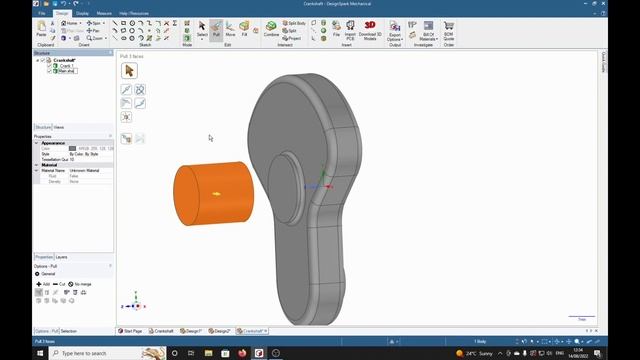Click the Select arrow tool guide in viewport
This screenshot has height=360, width=640.
(129, 71)
